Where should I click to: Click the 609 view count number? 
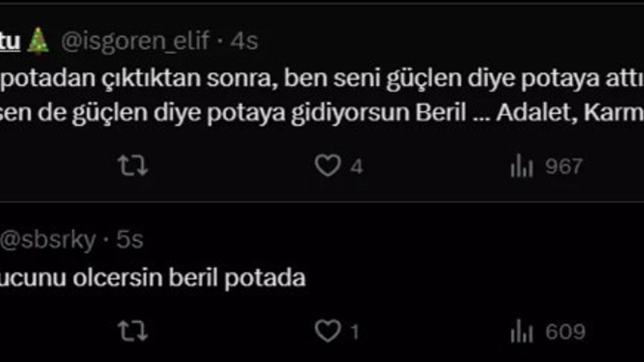click(x=565, y=332)
